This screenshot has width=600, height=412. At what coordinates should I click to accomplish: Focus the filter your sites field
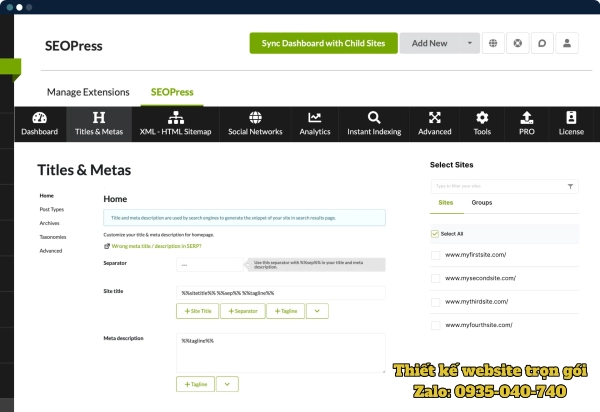(x=504, y=186)
